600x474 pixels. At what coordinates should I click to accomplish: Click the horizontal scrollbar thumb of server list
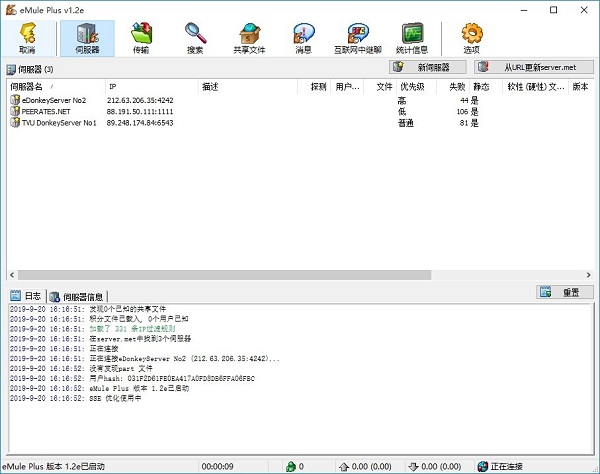(x=224, y=275)
